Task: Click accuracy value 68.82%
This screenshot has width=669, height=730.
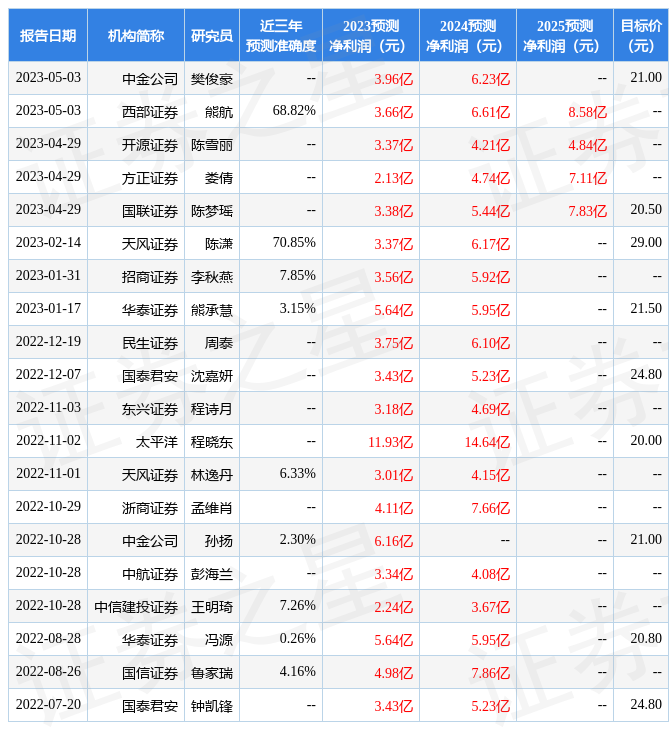Action: tap(294, 111)
